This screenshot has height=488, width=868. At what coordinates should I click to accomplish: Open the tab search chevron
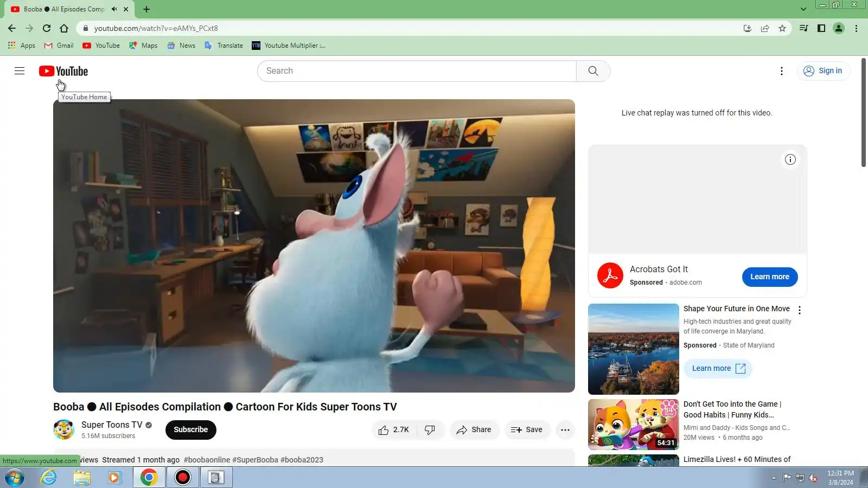(x=803, y=9)
